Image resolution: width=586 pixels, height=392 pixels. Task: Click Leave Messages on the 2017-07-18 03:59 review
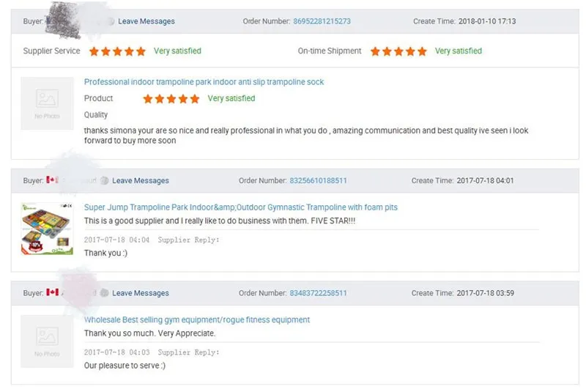tap(141, 293)
